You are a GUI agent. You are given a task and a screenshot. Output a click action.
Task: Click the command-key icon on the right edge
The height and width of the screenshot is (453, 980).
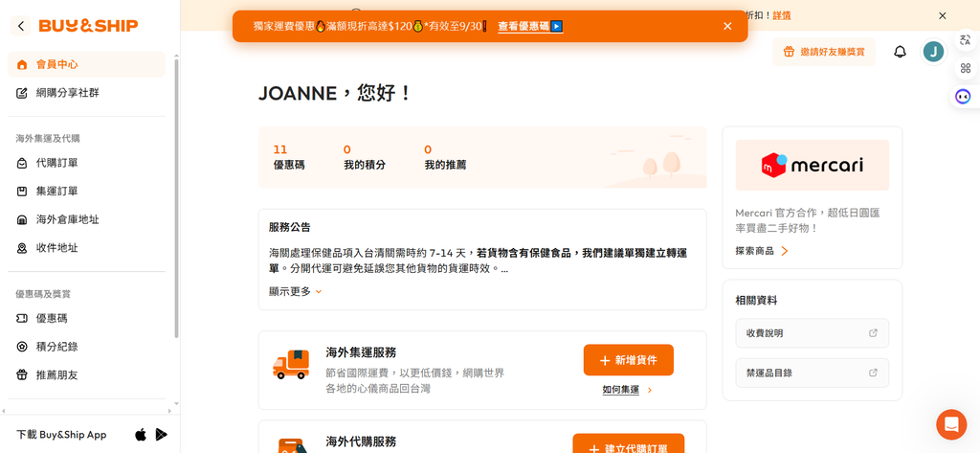click(965, 68)
